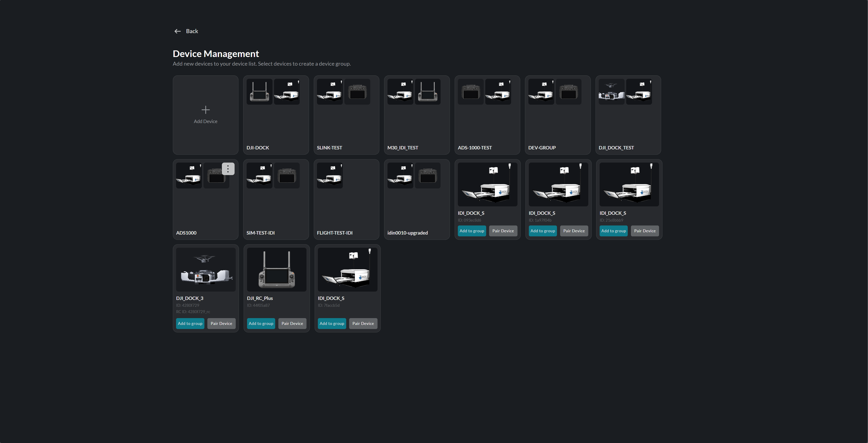
Task: Open the back arrow icon
Action: click(x=178, y=31)
